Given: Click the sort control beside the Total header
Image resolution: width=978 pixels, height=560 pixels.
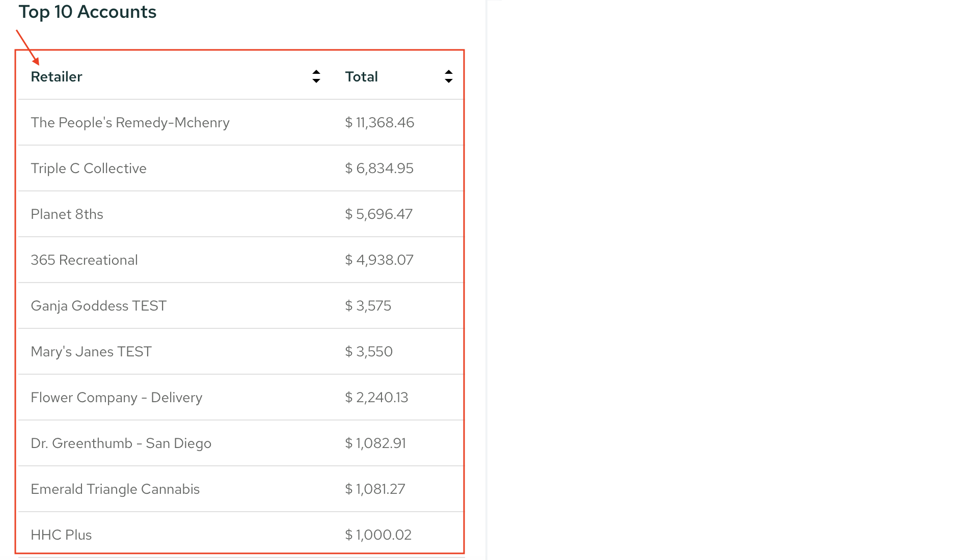Looking at the screenshot, I should (x=449, y=76).
